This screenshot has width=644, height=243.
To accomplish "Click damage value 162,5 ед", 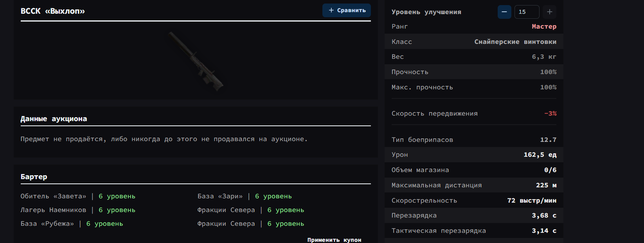I will coord(540,155).
